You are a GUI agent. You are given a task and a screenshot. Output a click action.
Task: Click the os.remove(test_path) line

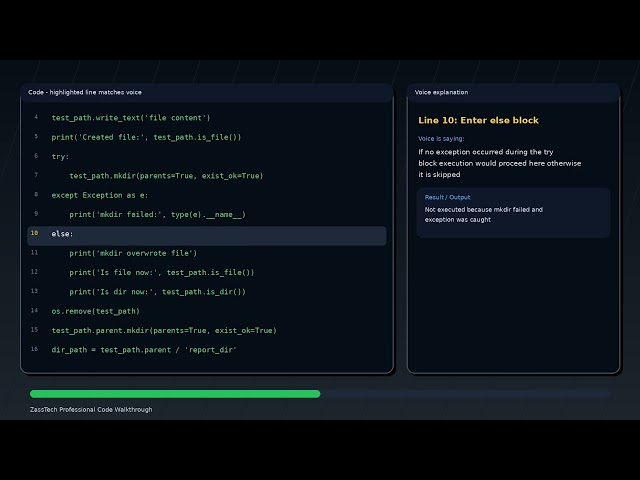click(96, 311)
